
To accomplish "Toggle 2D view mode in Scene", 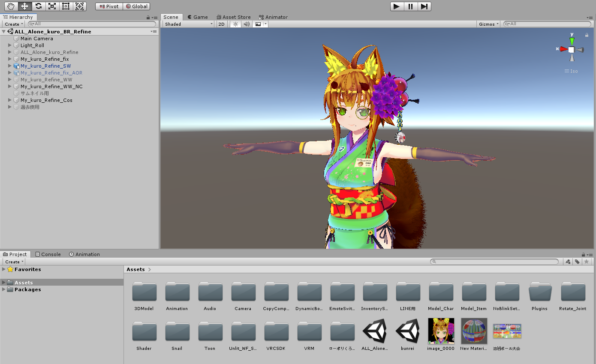I will [221, 24].
